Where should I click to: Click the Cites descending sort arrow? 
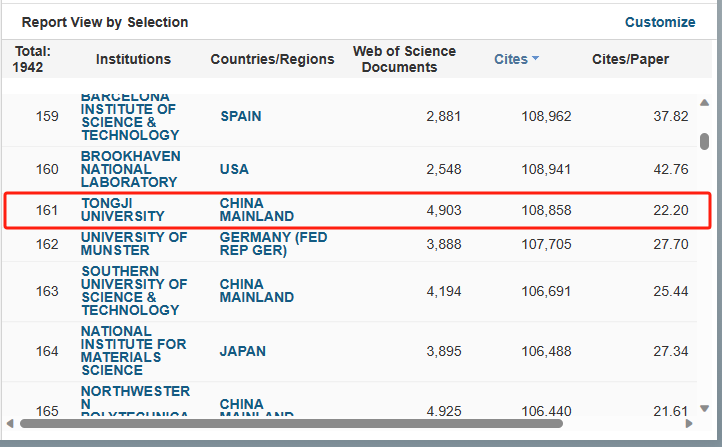536,59
